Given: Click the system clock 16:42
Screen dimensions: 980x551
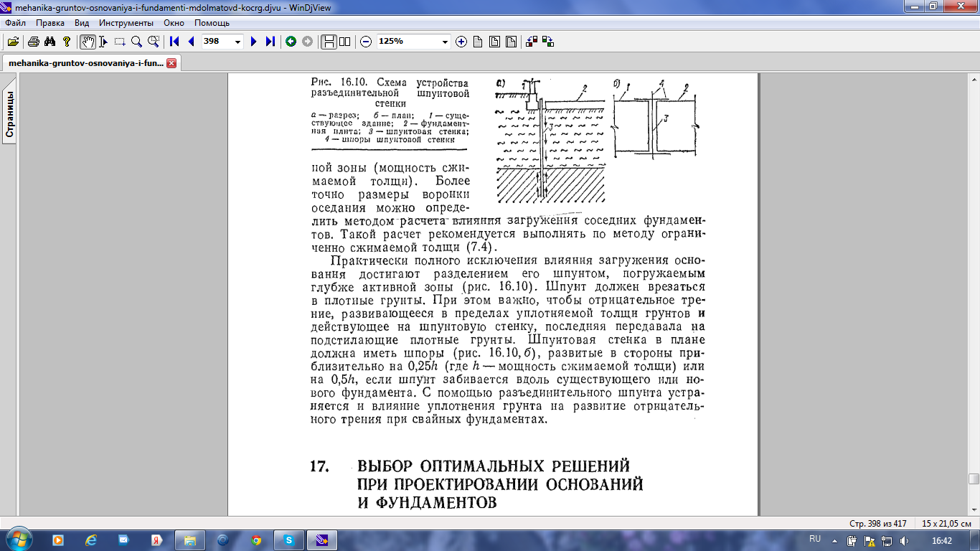Looking at the screenshot, I should (941, 540).
